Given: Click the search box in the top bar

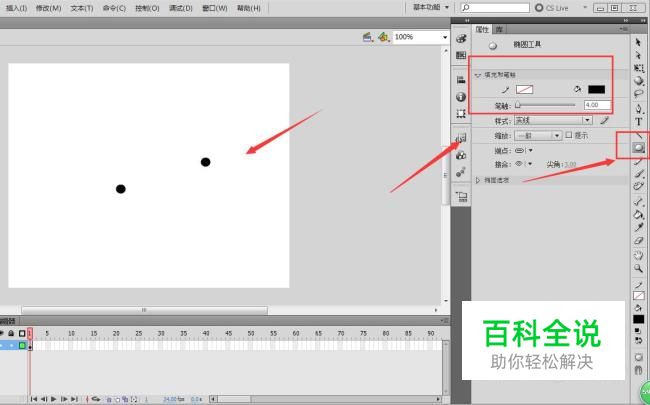Looking at the screenshot, I should 495,7.
